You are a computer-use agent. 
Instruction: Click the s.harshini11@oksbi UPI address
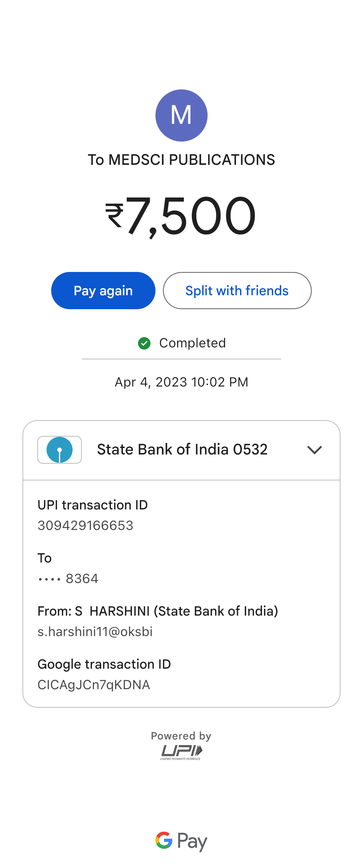point(95,632)
